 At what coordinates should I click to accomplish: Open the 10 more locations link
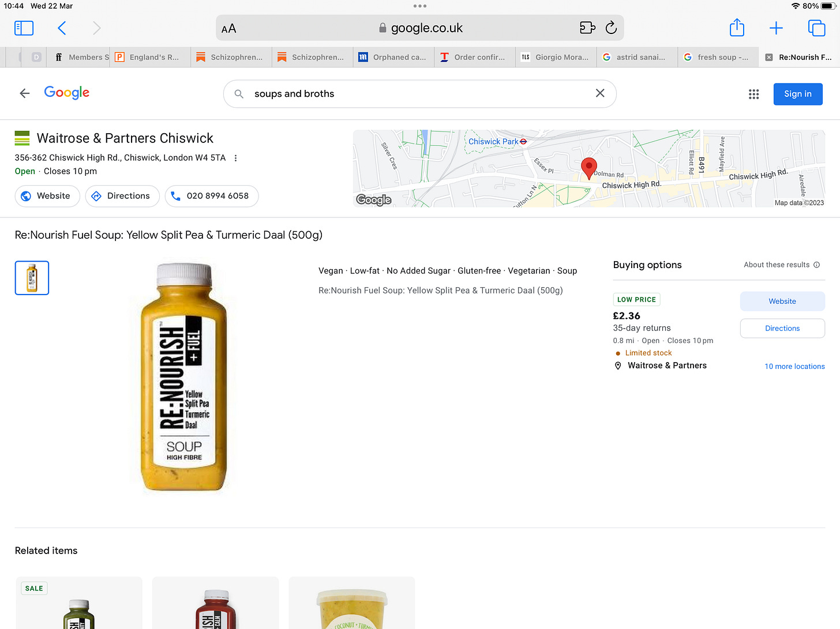794,366
